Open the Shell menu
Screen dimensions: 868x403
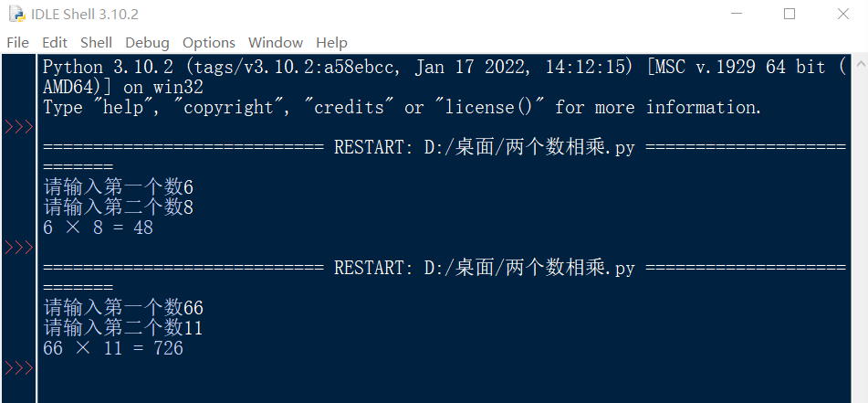(96, 42)
